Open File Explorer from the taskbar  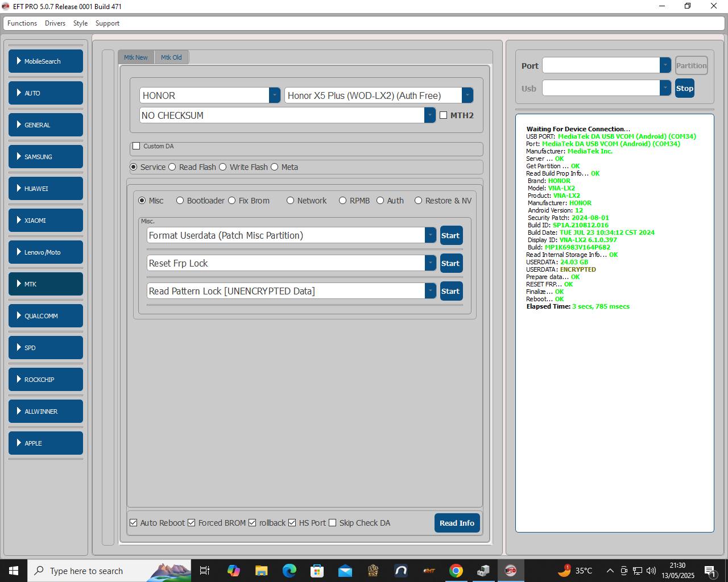click(x=261, y=571)
